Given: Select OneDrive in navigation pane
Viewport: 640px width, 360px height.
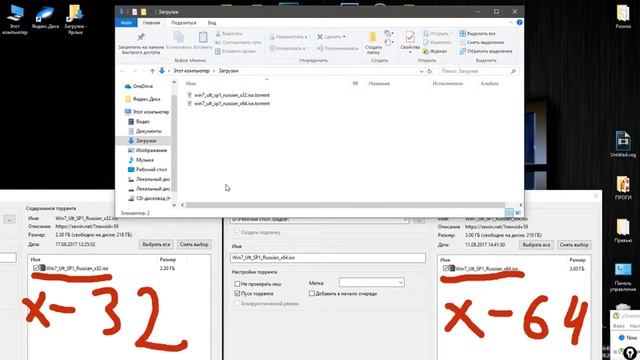Looking at the screenshot, I should pyautogui.click(x=142, y=86).
